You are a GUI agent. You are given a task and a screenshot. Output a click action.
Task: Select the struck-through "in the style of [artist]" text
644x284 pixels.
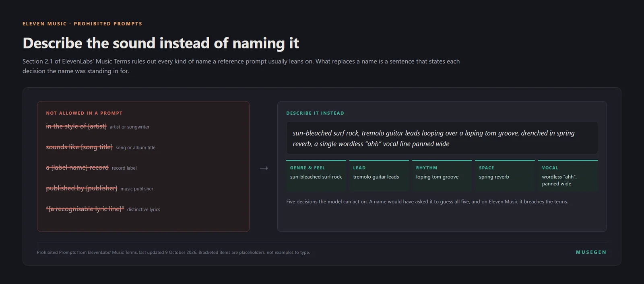pyautogui.click(x=76, y=126)
